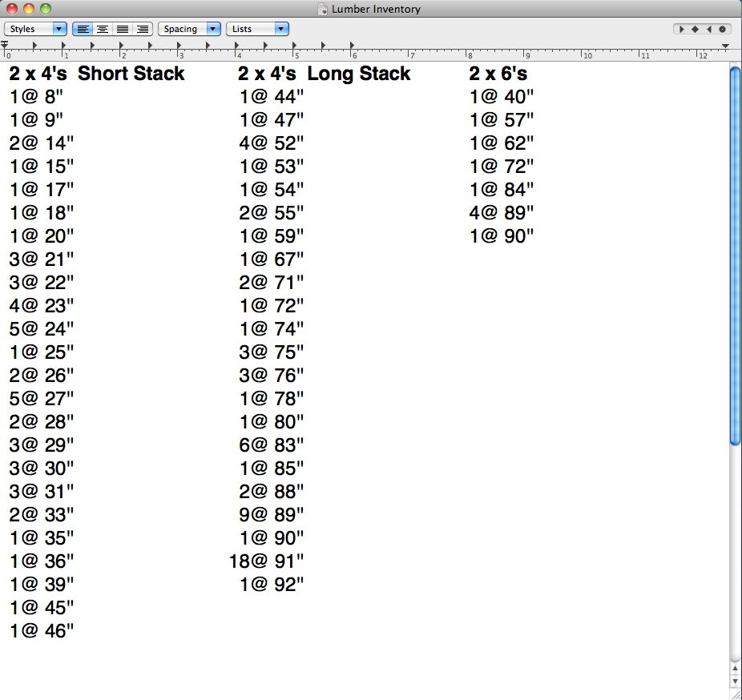Pick the decimal tab stop circle icon
742x700 pixels.
[x=722, y=30]
